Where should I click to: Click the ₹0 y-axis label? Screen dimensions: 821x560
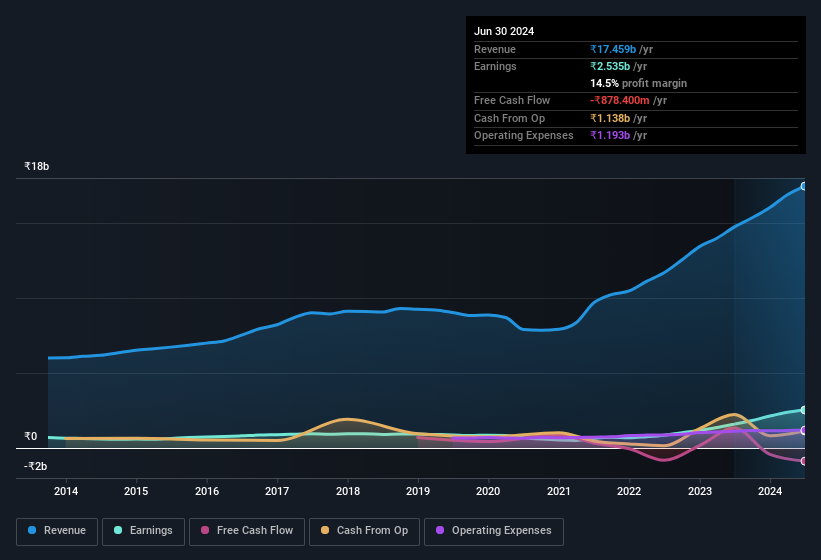pyautogui.click(x=30, y=436)
